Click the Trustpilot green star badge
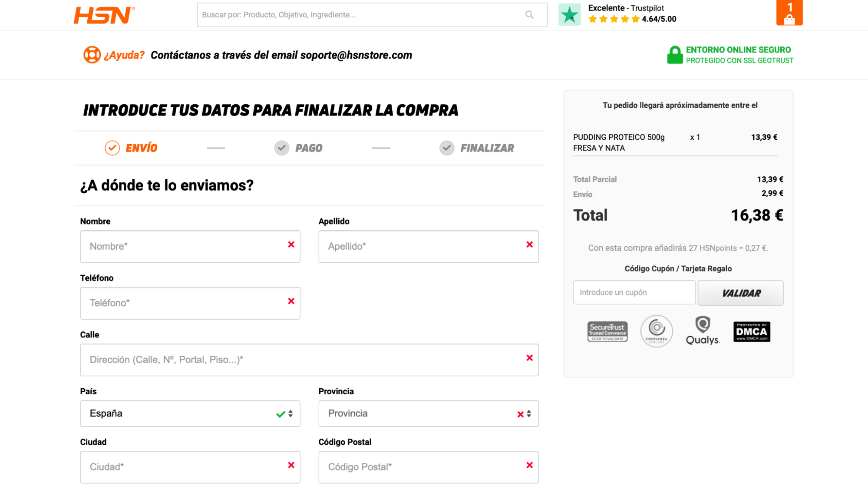Viewport: 868px width, 489px height. point(569,15)
